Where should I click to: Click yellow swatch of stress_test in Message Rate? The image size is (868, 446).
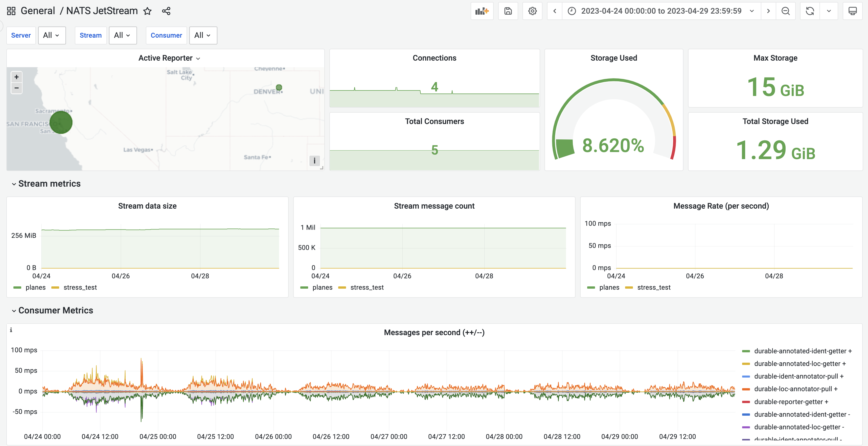(629, 287)
